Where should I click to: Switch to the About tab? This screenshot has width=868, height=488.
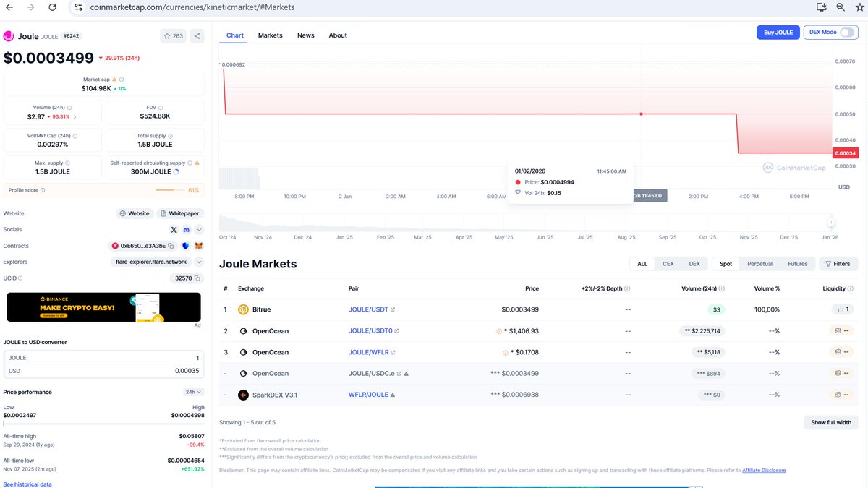pyautogui.click(x=338, y=35)
